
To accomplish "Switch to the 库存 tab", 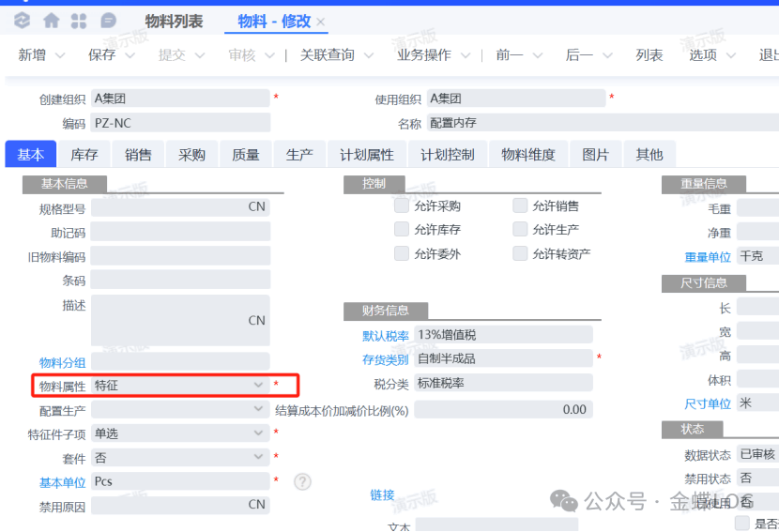I will (84, 155).
